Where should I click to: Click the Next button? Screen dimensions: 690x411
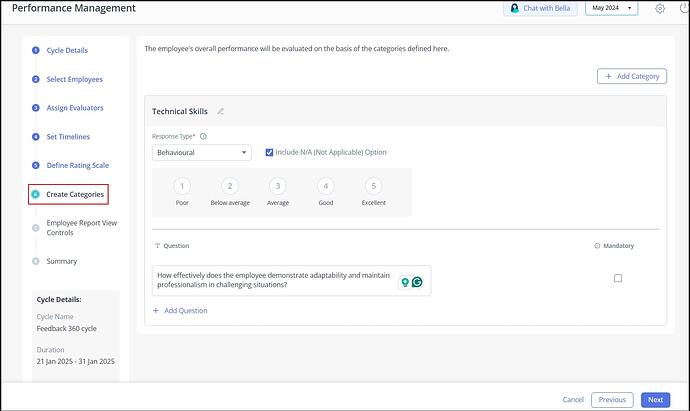(x=655, y=399)
